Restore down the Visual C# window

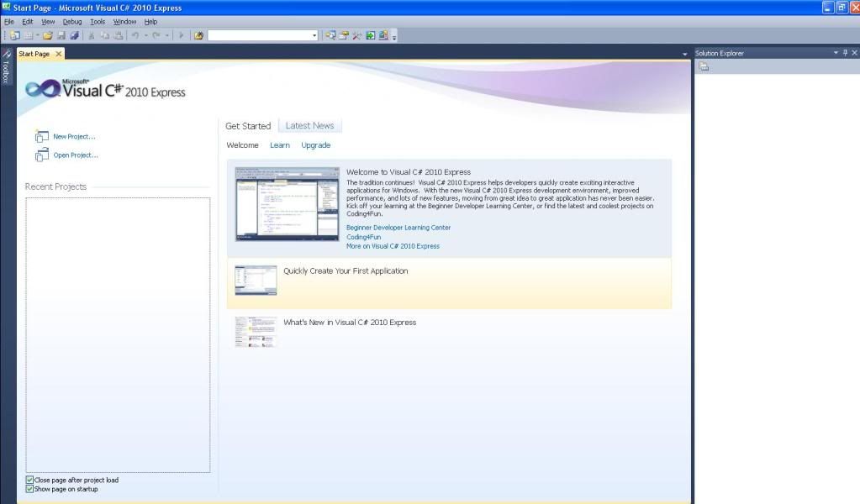pyautogui.click(x=841, y=8)
